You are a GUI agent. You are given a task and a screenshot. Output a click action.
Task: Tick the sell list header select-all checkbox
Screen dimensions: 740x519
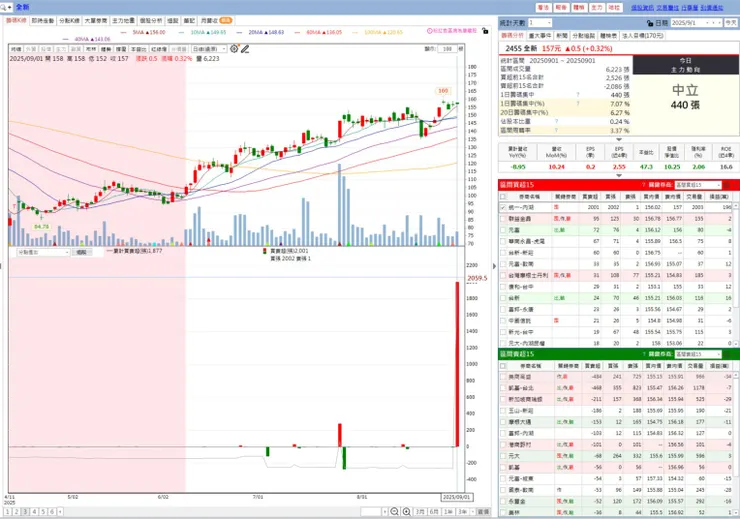[503, 366]
